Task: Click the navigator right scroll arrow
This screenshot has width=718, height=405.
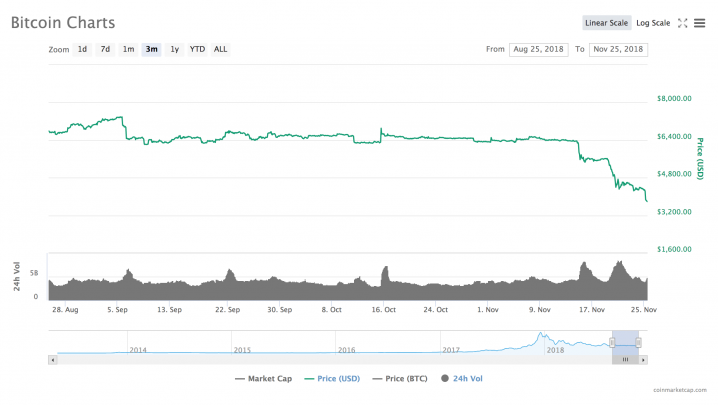Action: pos(643,360)
